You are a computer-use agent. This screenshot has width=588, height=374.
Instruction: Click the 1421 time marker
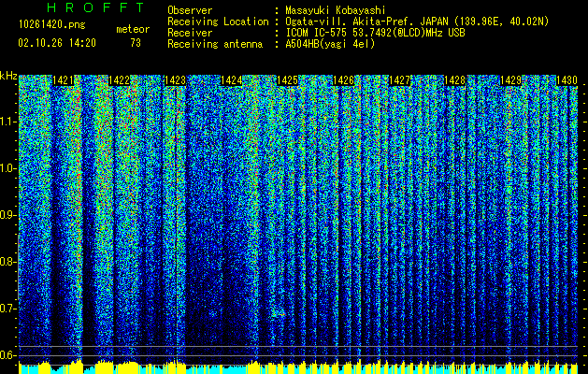pyautogui.click(x=64, y=80)
